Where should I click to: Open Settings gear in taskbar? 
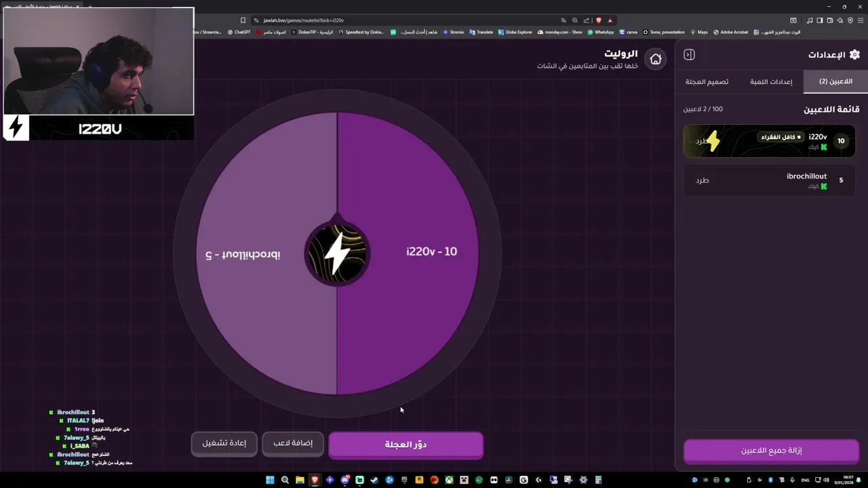coord(583,480)
